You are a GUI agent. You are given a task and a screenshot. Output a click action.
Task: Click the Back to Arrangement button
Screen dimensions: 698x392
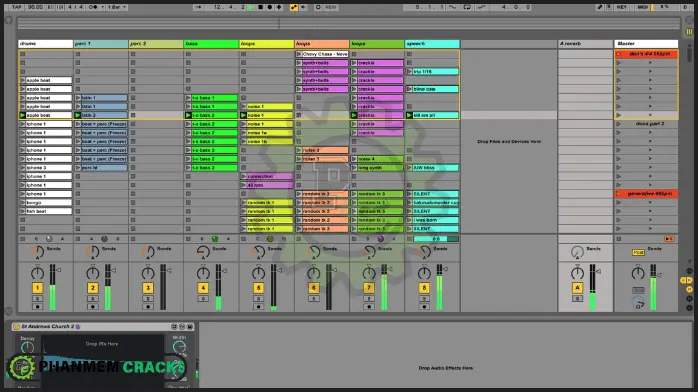coord(669,239)
